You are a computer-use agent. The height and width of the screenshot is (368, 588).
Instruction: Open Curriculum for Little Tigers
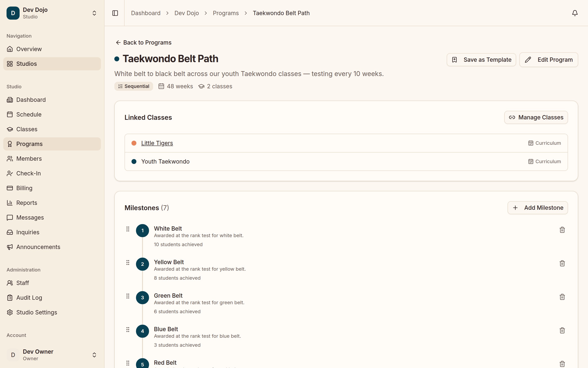click(x=545, y=143)
